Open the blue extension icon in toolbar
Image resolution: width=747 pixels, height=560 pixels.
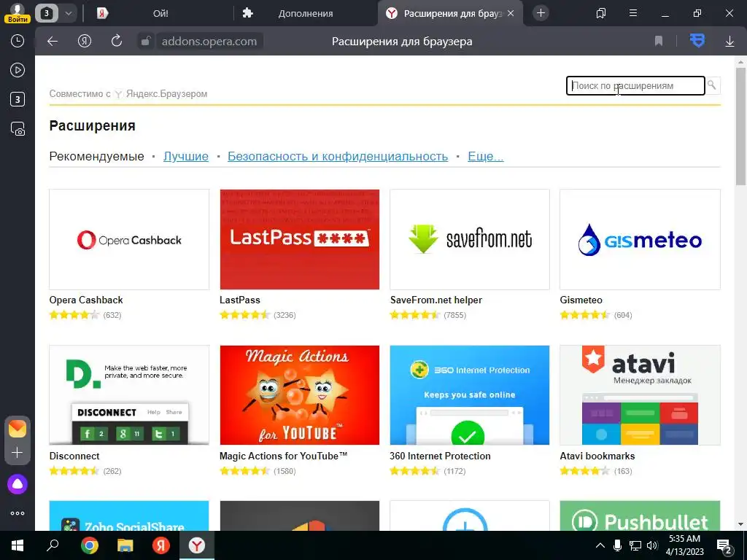coord(697,41)
